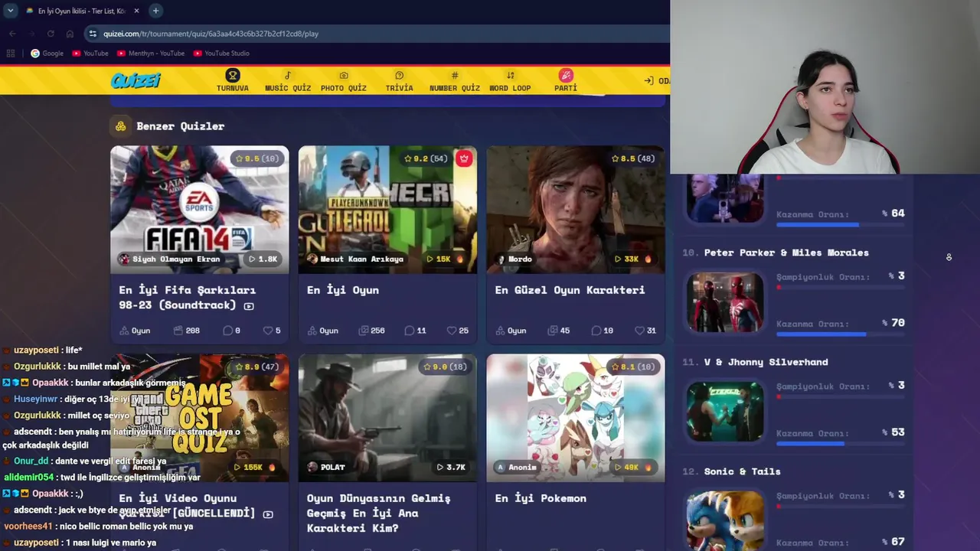Viewport: 980px width, 551px height.
Task: Open En İyi Fifa Şarkıları 98-23 quiz title
Action: pyautogui.click(x=188, y=298)
